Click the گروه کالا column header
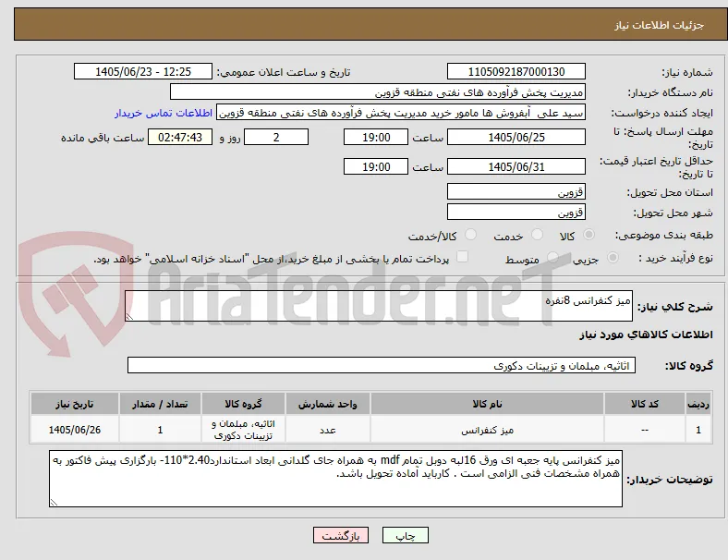This screenshot has width=728, height=560. pos(243,404)
